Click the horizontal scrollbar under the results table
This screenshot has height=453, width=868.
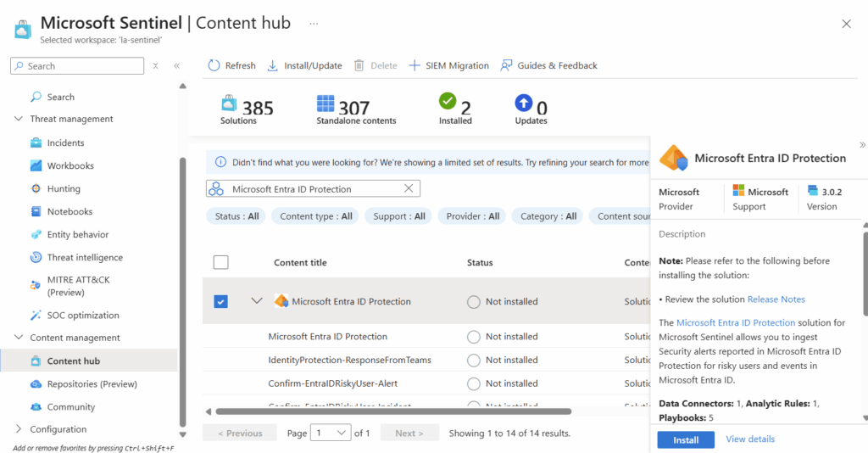pos(393,411)
